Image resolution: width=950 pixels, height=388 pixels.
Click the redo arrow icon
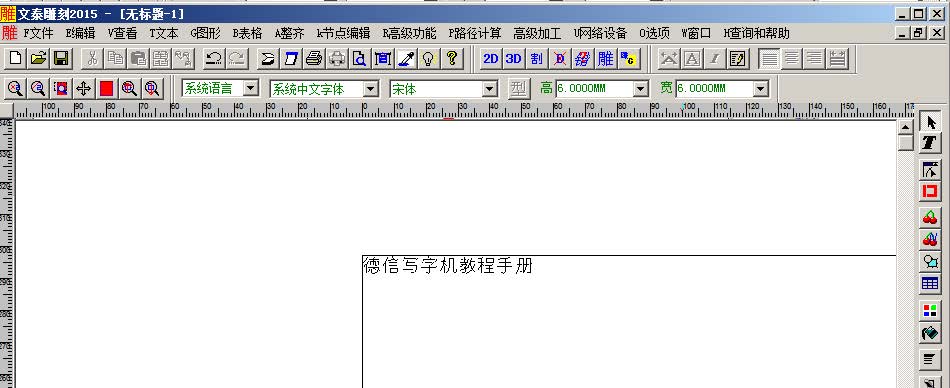(236, 58)
